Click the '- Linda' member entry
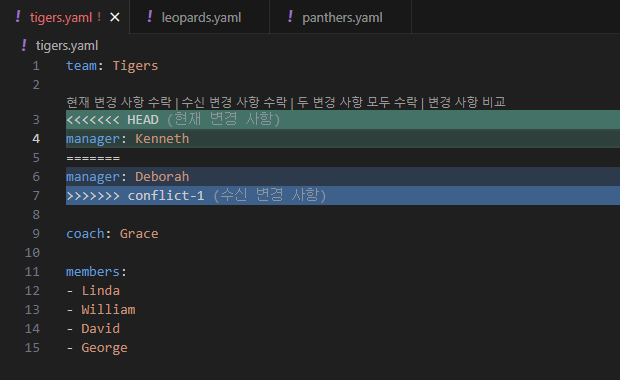The height and width of the screenshot is (380, 620). (93, 290)
